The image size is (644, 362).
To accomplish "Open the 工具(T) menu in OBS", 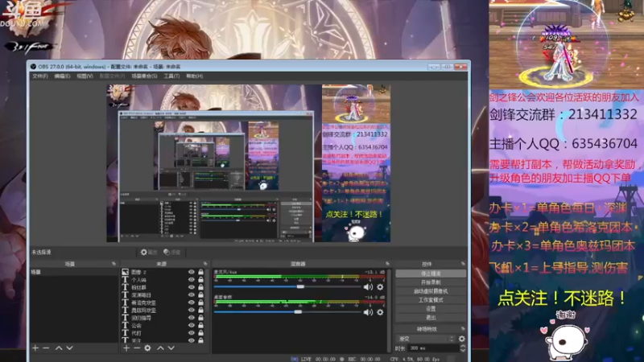I will (x=171, y=76).
